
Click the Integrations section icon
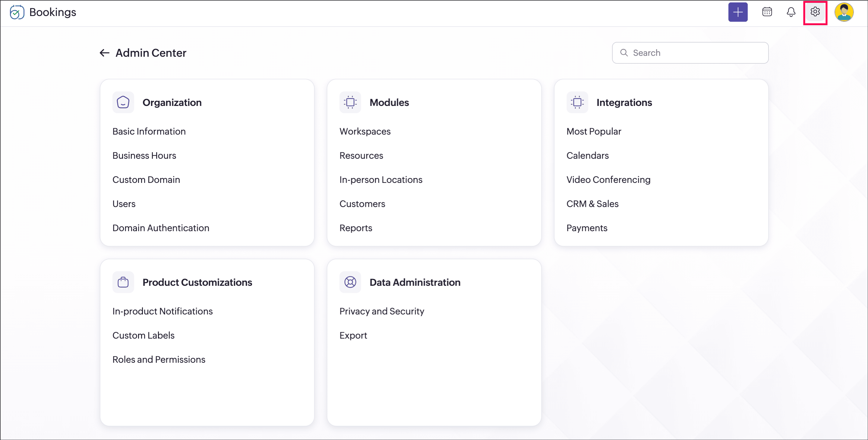577,102
